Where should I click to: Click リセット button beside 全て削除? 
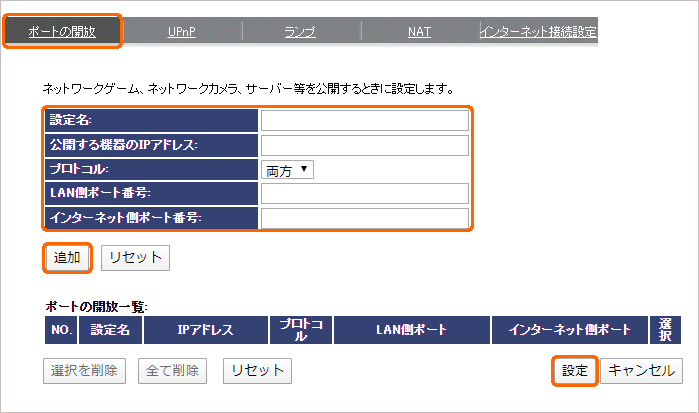[257, 371]
